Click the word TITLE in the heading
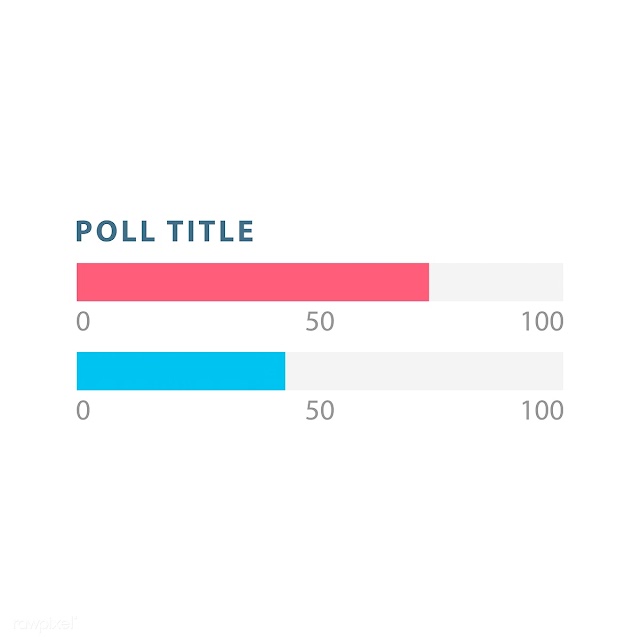Viewport: 640px width, 640px height. pyautogui.click(x=211, y=231)
